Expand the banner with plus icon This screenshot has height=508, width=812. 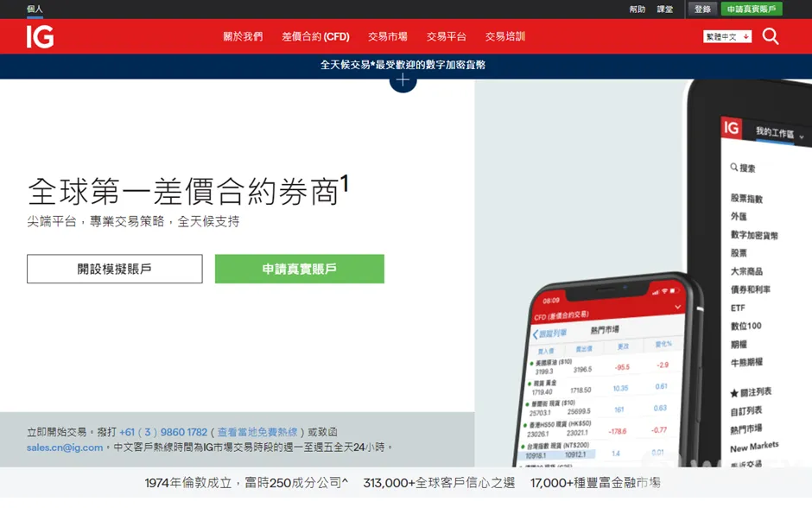click(x=403, y=81)
